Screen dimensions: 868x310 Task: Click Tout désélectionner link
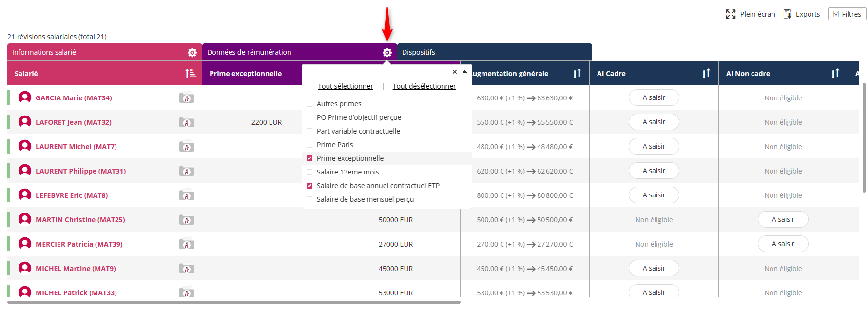point(424,86)
